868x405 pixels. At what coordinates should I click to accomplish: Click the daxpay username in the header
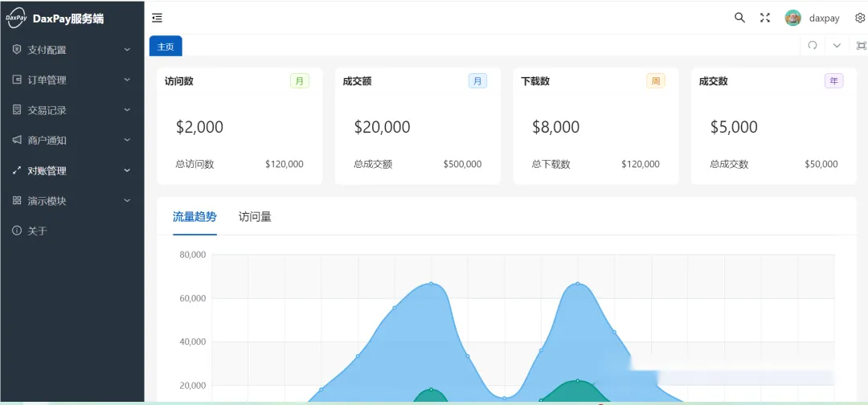825,18
